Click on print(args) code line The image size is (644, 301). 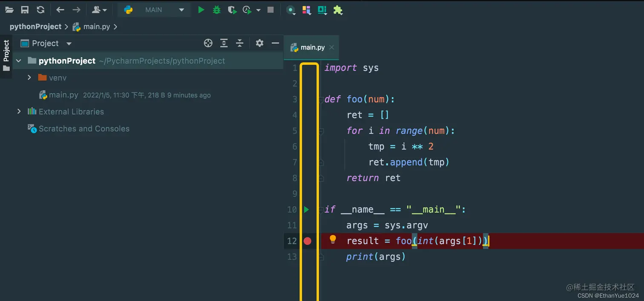pyautogui.click(x=376, y=257)
